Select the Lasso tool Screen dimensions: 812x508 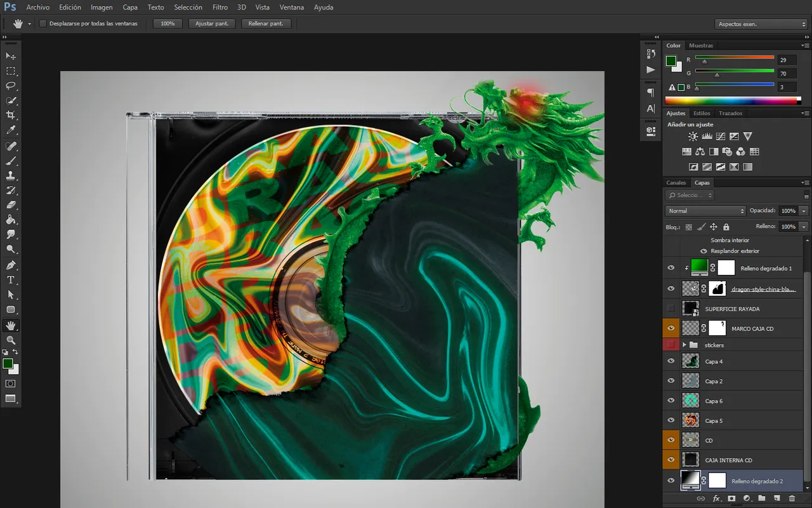[11, 86]
